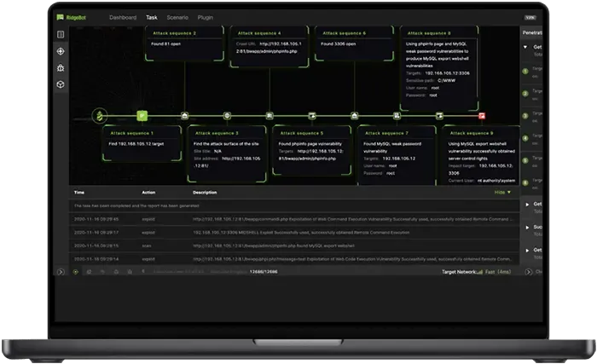
Task: Collapse the first expanded section in right panel
Action: pos(525,47)
